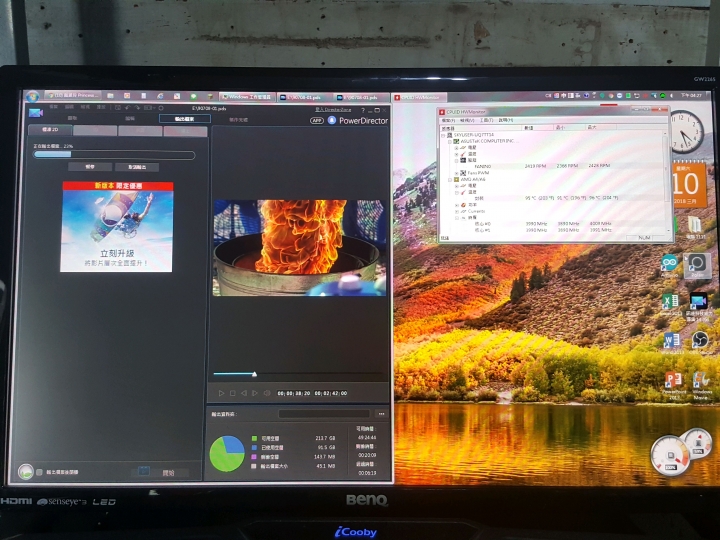Click the play button under the preview
Image resolution: width=720 pixels, height=540 pixels.
coord(221,393)
